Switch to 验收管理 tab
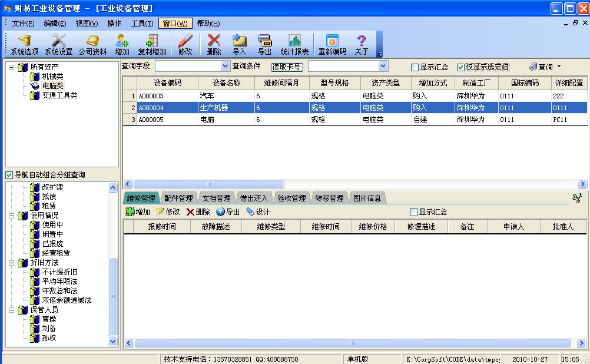Viewport: 590px width, 364px height. pos(291,198)
